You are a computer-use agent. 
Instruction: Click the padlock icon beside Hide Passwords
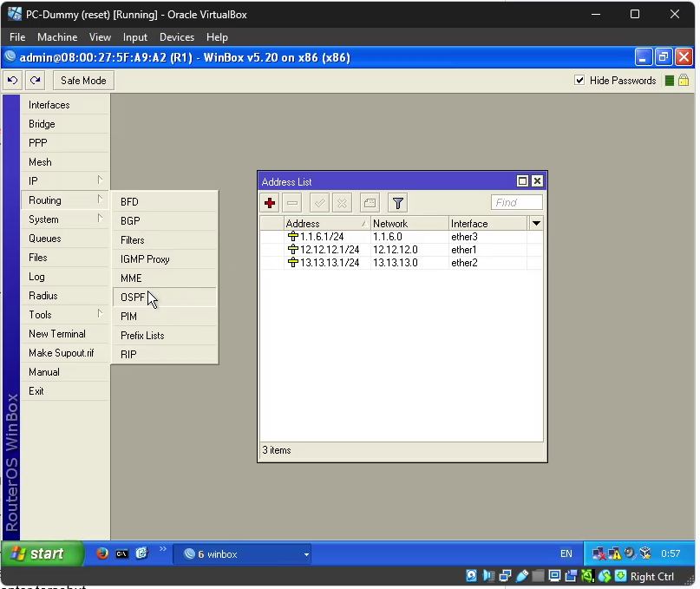[684, 81]
